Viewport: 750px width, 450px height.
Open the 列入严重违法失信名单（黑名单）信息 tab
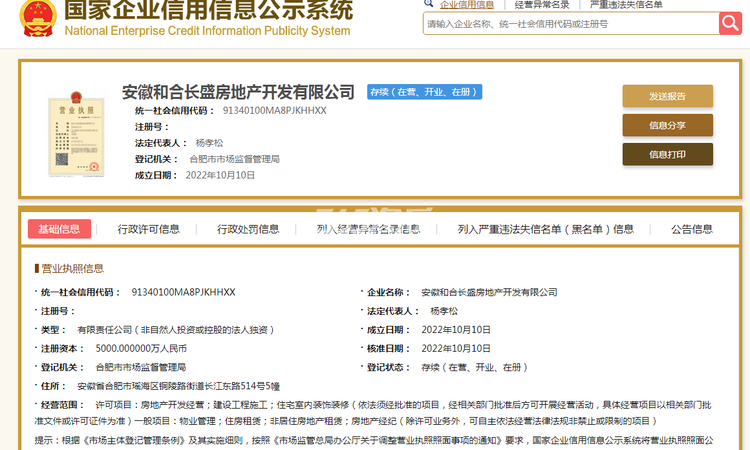(x=546, y=230)
